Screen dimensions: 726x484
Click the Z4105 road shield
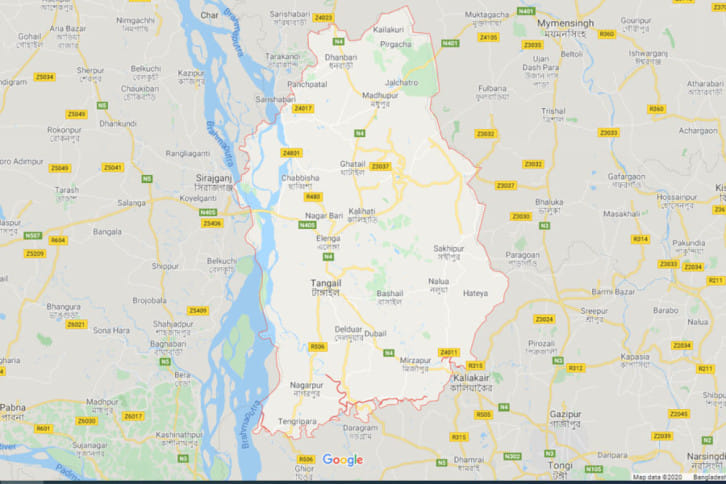488,37
